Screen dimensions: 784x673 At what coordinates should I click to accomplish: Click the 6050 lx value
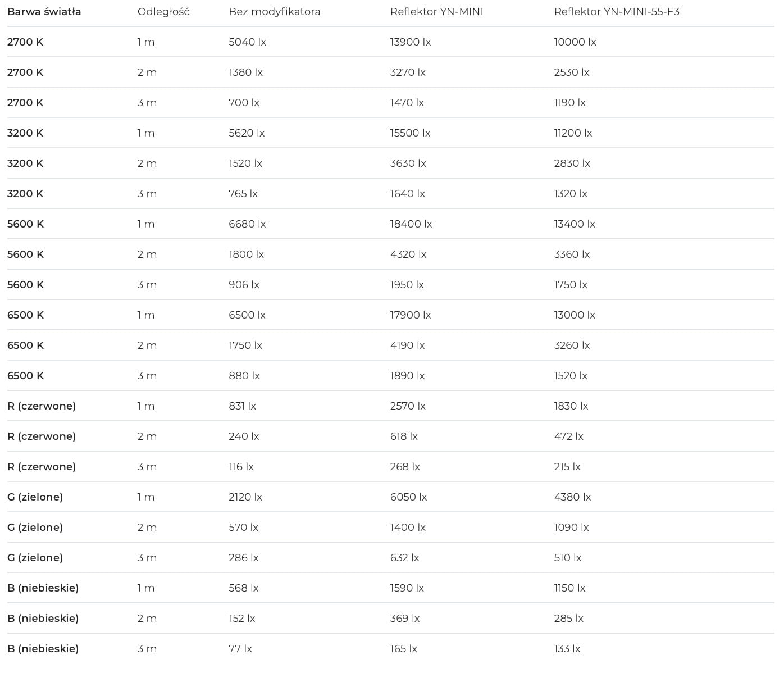click(409, 497)
